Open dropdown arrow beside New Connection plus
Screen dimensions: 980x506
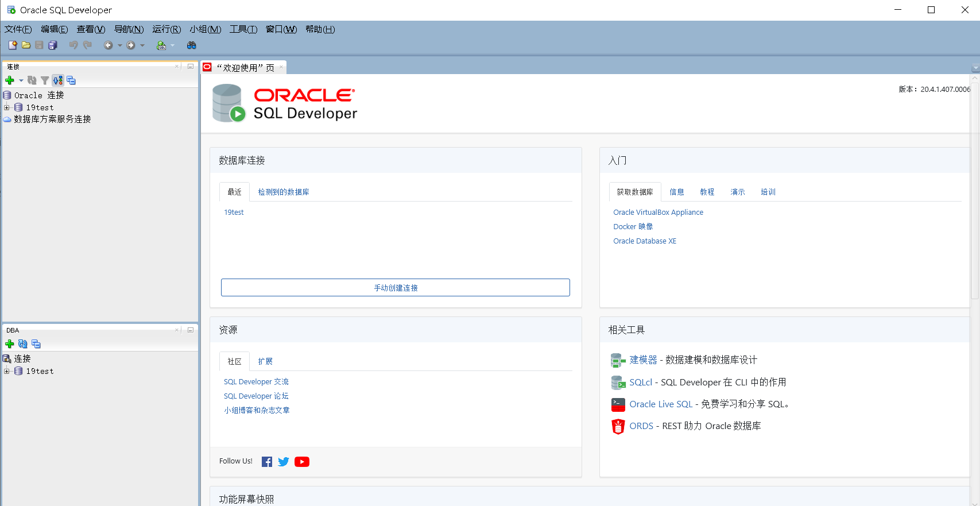pyautogui.click(x=21, y=80)
